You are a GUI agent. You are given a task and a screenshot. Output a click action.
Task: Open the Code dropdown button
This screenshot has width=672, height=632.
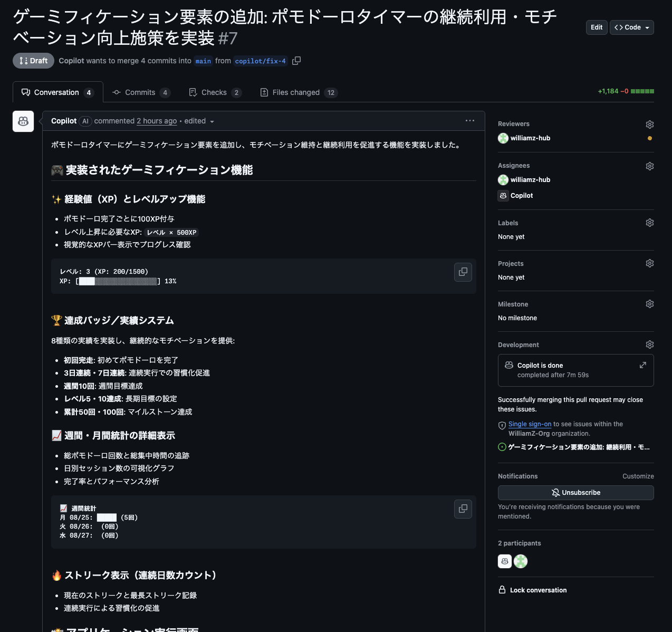(632, 27)
